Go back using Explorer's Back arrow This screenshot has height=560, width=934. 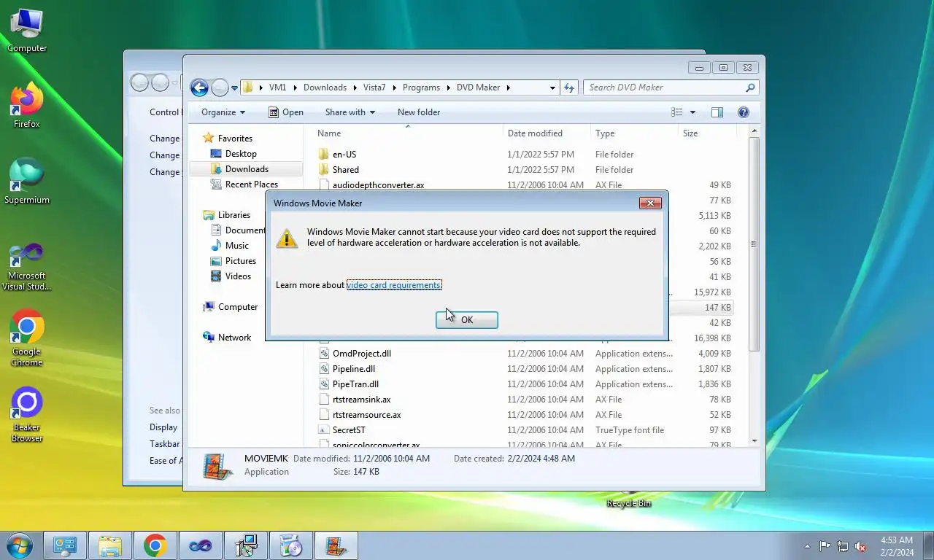pyautogui.click(x=199, y=87)
